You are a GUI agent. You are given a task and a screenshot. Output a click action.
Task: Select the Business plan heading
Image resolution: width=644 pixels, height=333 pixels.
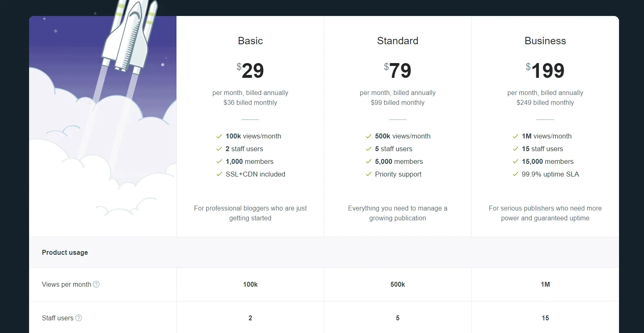[x=545, y=41]
